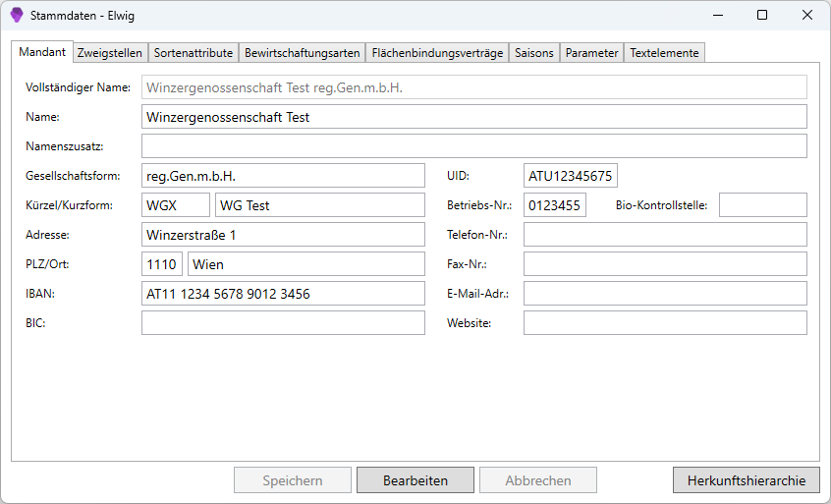Click the E-Mail-Adr. input field
831x504 pixels.
[x=665, y=294]
